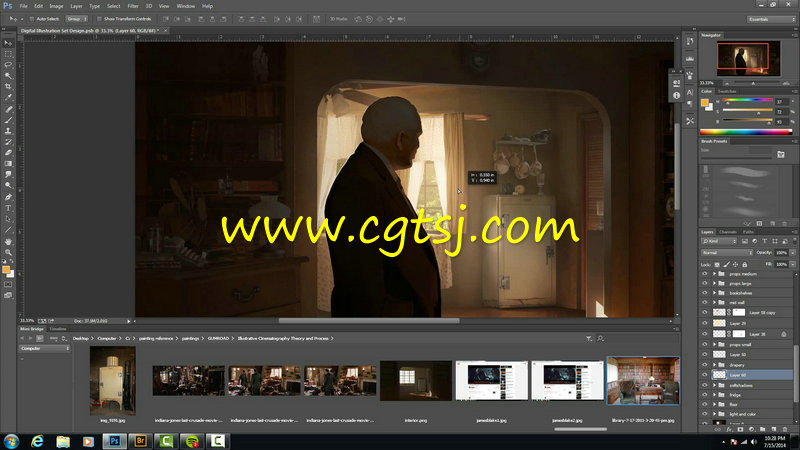Screen dimensions: 800x450
Task: Open the Group auto-select dropdown
Action: [x=77, y=19]
